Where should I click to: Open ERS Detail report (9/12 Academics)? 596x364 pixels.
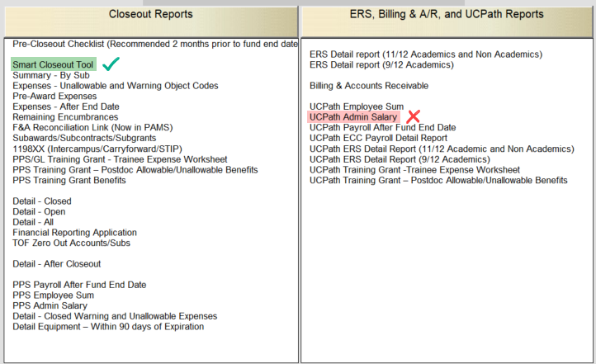point(381,65)
